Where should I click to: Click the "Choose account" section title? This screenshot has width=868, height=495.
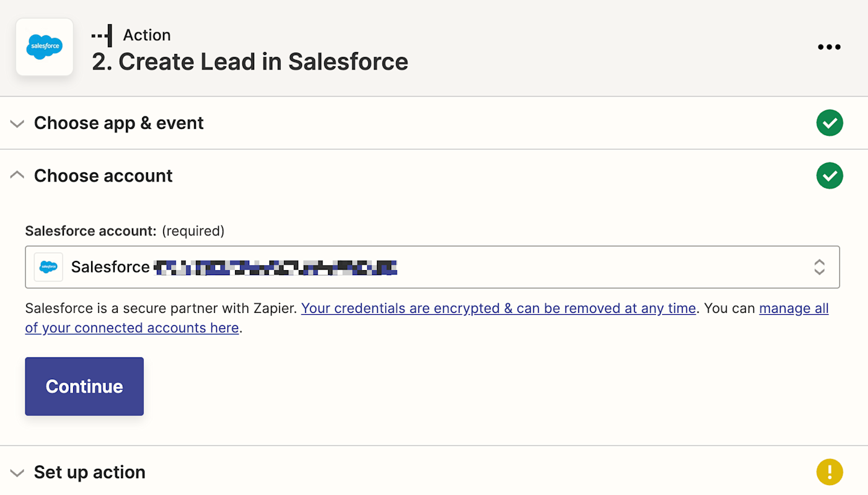(x=103, y=176)
